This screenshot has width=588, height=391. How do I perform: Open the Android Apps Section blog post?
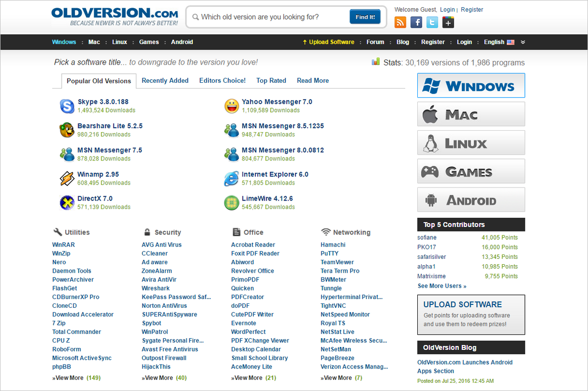[465, 367]
